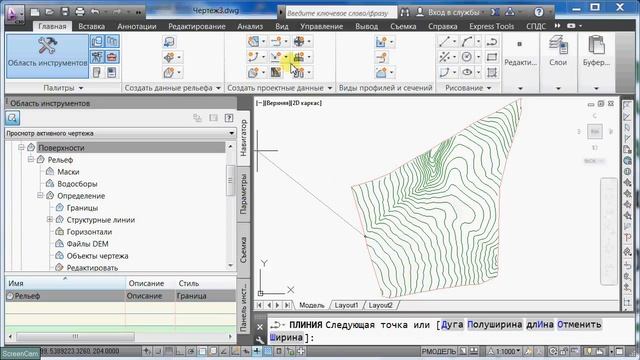Choose the Дуга command option
640x360 pixels.
pos(452,324)
